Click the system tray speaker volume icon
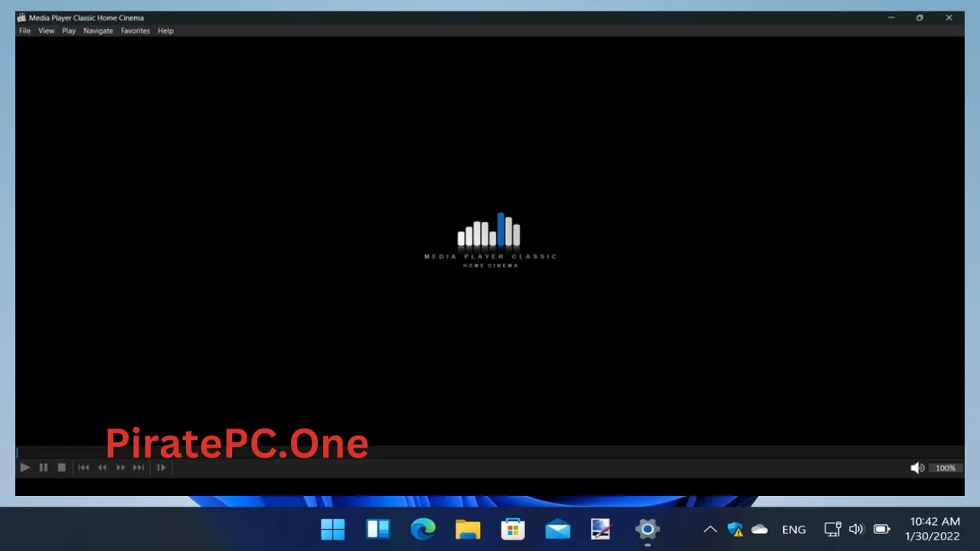The height and width of the screenshot is (551, 980). (x=856, y=529)
